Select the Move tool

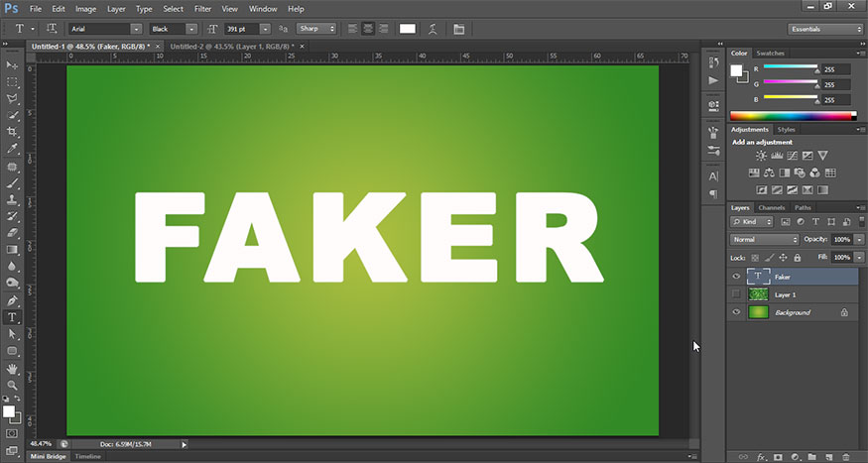click(12, 65)
